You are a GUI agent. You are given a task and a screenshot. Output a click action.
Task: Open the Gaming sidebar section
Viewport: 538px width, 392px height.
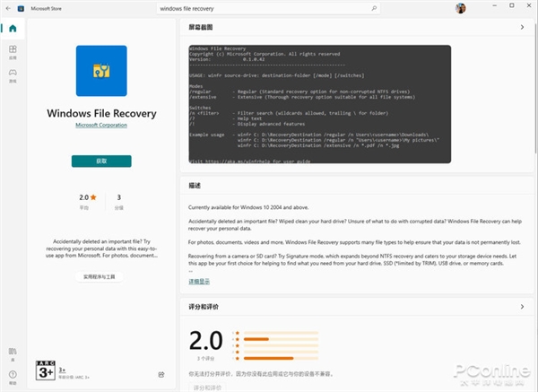coord(13,75)
